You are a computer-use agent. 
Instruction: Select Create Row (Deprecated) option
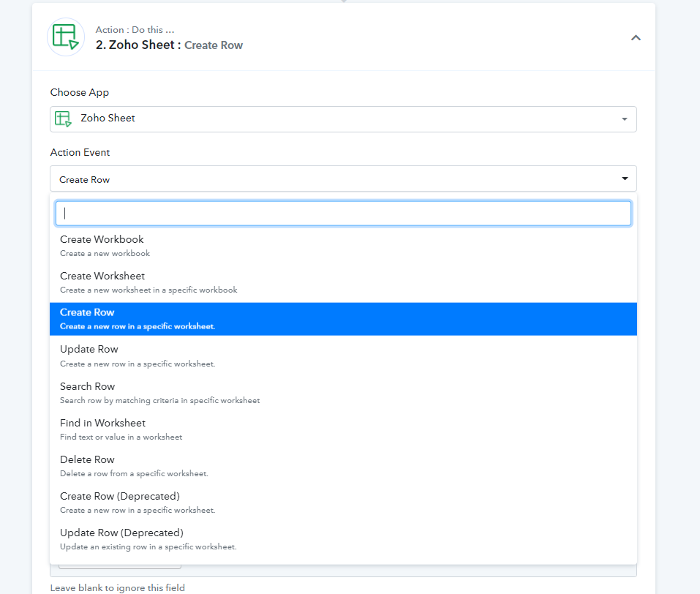tap(343, 503)
